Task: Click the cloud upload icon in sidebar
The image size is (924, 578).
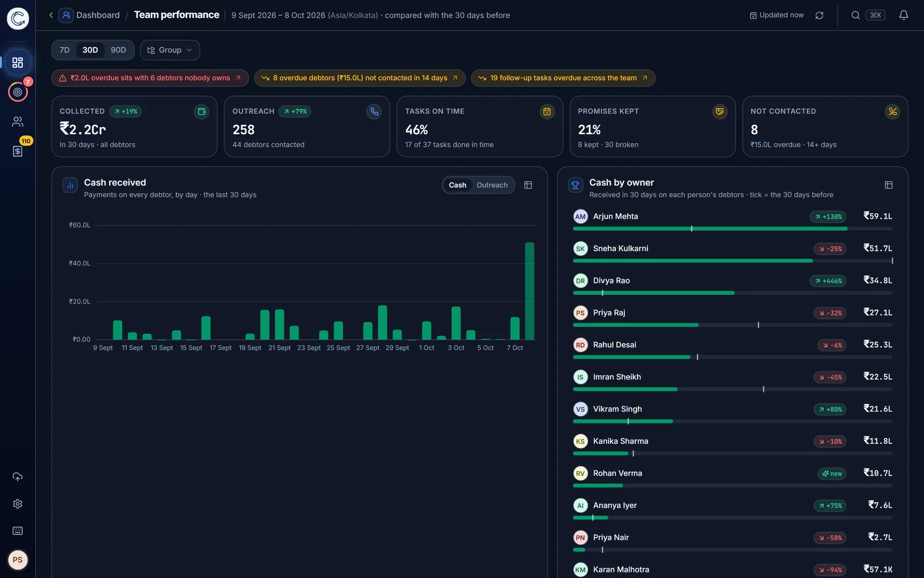Action: coord(18,477)
